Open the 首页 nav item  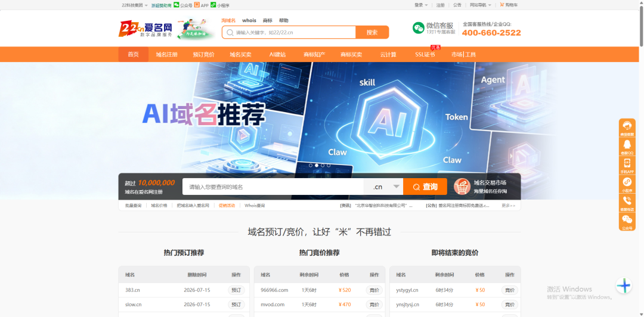pos(134,55)
